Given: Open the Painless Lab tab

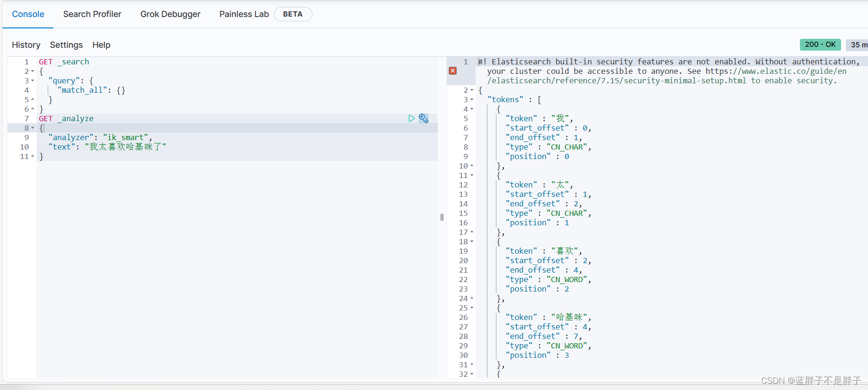Looking at the screenshot, I should point(244,14).
